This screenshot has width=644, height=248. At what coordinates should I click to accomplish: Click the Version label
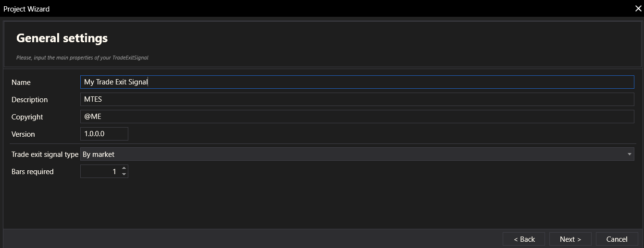click(x=23, y=134)
